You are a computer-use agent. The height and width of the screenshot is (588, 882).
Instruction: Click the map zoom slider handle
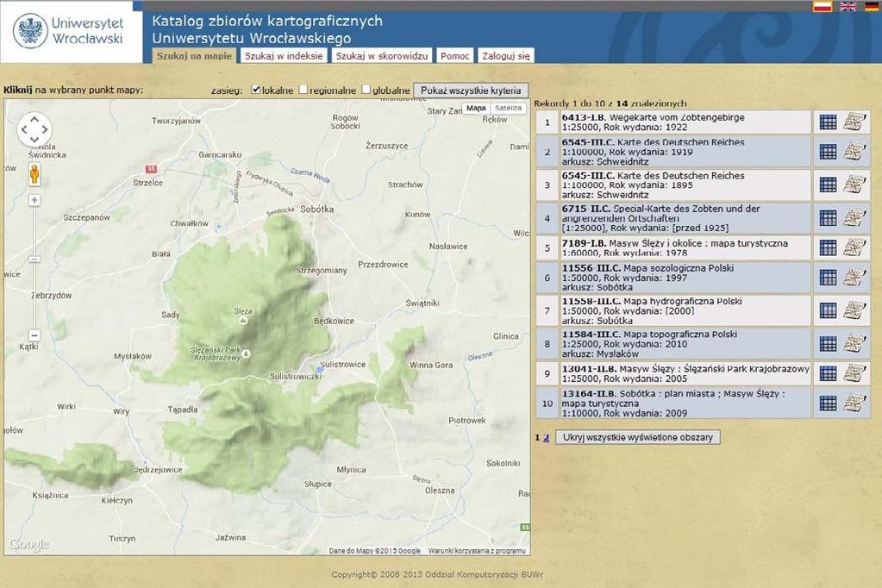tap(34, 260)
